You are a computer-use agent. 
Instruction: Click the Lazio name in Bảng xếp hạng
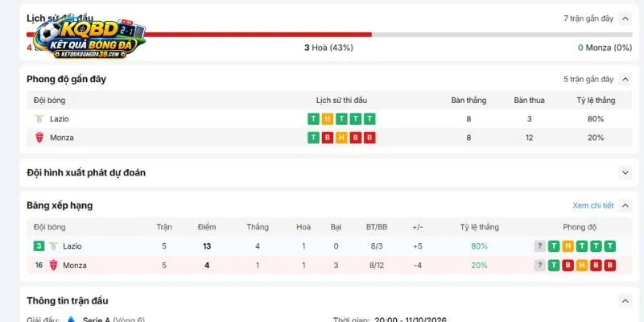click(72, 246)
